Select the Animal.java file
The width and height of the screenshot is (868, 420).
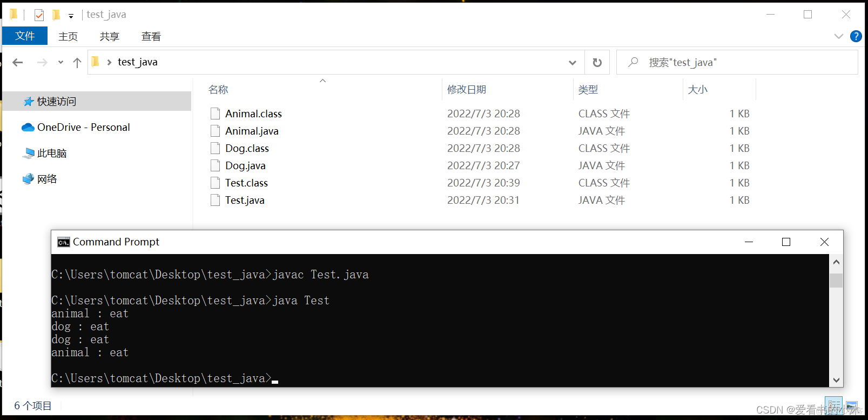(252, 131)
